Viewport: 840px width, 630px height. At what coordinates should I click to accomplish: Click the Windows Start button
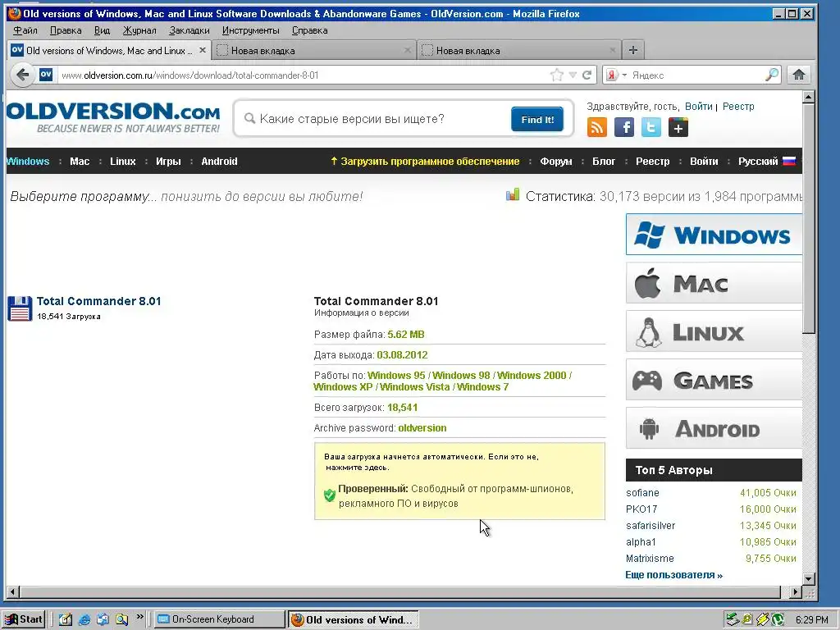click(x=24, y=619)
